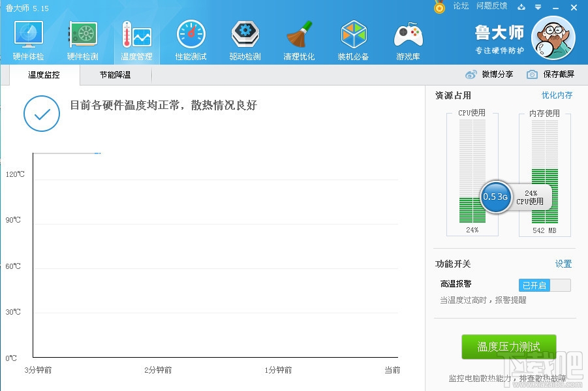Screen dimensions: 588x391
Task: Click the 内存使用 memory usage gauge
Action: pyautogui.click(x=544, y=172)
